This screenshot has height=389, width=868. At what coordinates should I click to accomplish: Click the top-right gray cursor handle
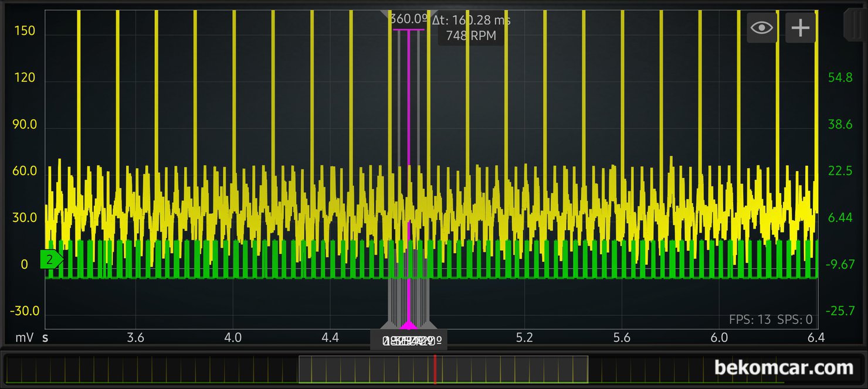(433, 12)
